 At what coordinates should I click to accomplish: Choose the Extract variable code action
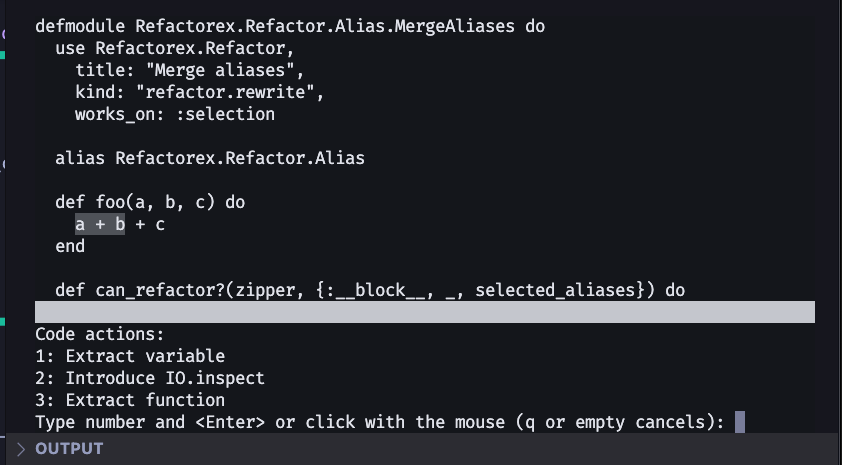130,356
